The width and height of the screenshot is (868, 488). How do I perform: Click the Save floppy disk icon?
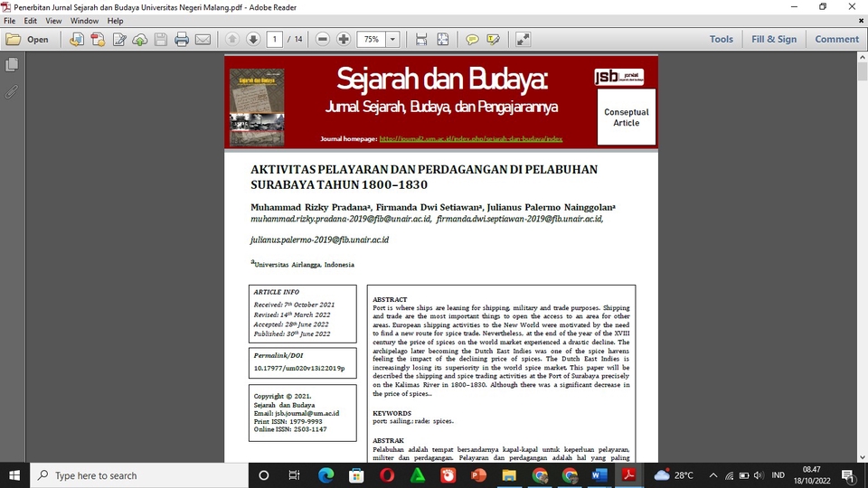[x=161, y=39]
